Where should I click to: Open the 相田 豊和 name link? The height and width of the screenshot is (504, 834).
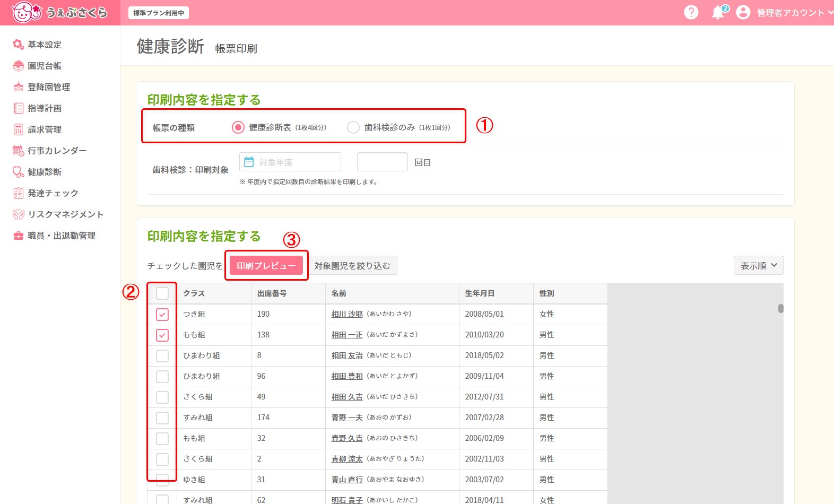pyautogui.click(x=347, y=376)
